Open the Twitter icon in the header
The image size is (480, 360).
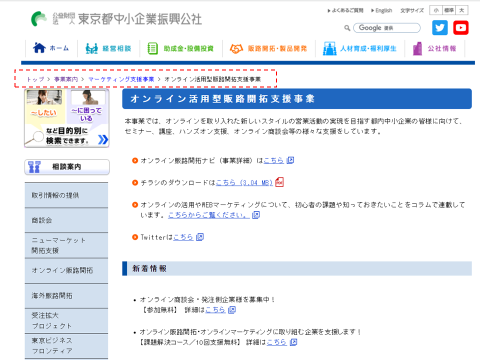(x=440, y=28)
